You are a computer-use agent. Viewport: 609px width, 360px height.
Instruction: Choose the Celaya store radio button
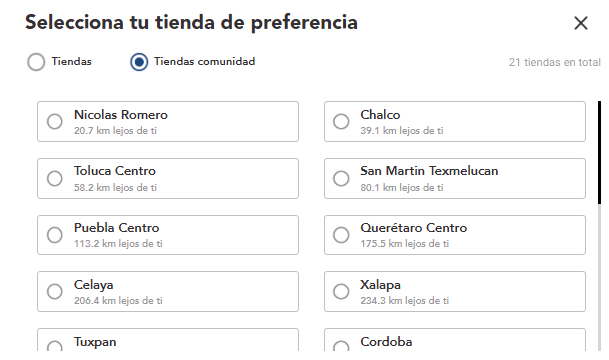click(55, 291)
